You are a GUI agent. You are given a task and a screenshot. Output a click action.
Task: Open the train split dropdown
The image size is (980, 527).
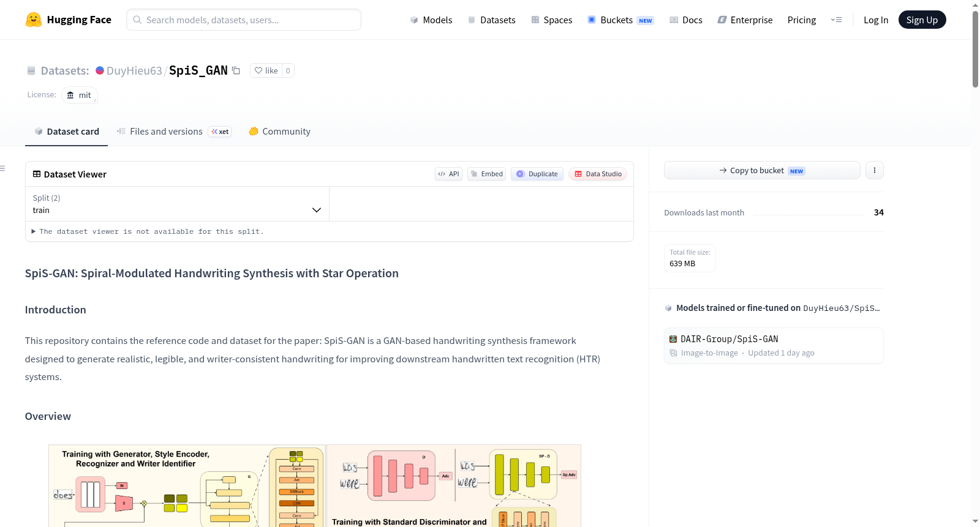click(177, 204)
